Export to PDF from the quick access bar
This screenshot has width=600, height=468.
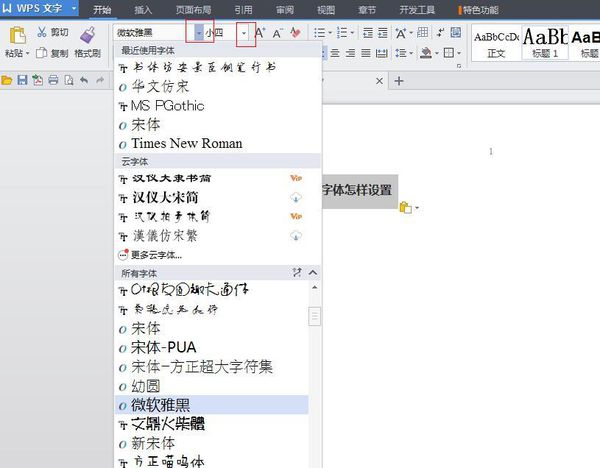pos(38,80)
